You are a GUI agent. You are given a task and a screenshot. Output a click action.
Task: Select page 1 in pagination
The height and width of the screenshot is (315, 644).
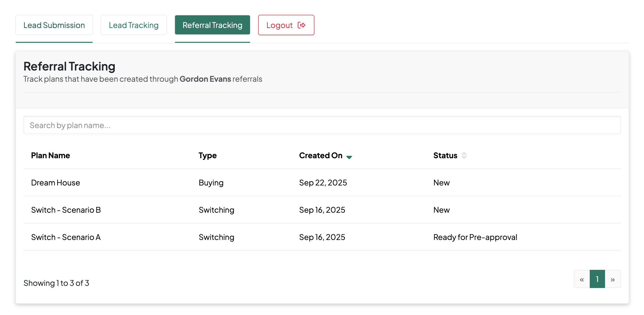click(x=597, y=279)
